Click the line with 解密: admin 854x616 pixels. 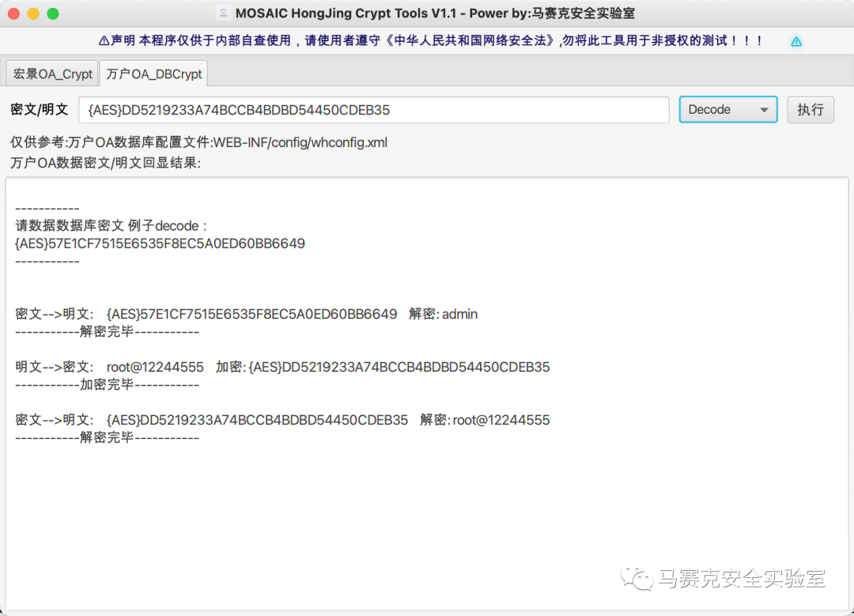[x=246, y=314]
